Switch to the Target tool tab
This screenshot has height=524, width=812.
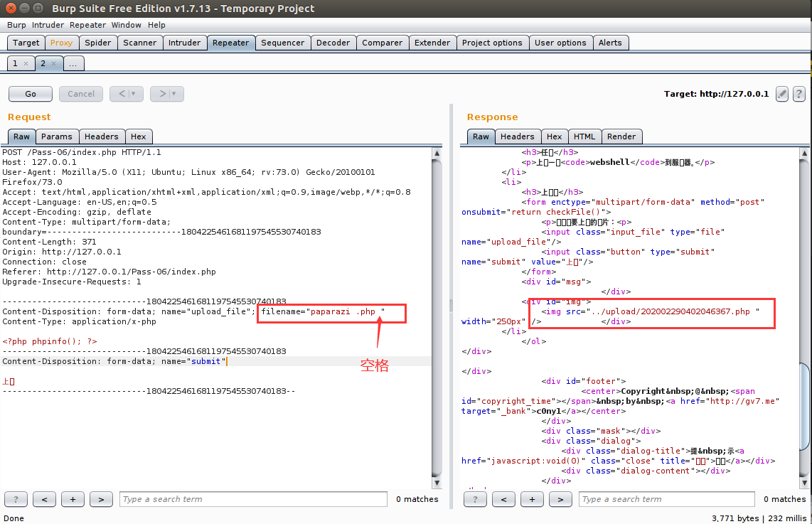[26, 43]
